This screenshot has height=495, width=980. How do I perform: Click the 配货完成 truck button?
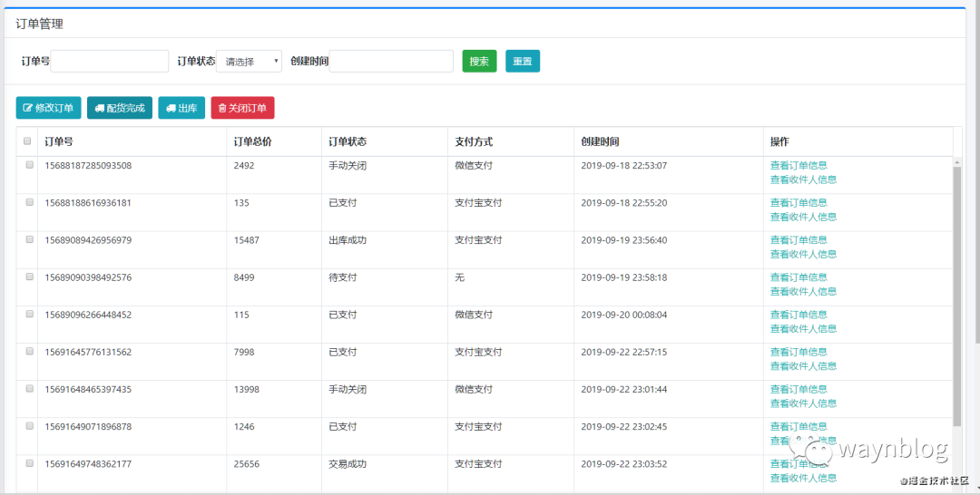(x=120, y=108)
